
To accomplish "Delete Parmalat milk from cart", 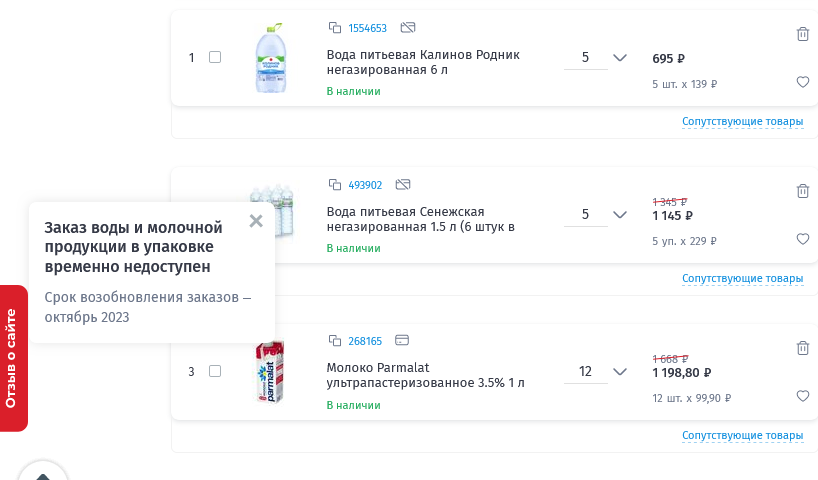I will coord(802,348).
